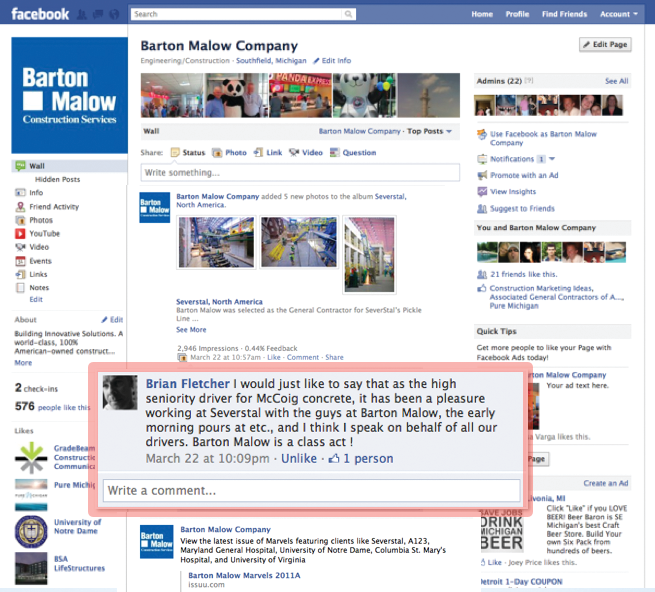Open the notifications globe icon in header
This screenshot has width=655, height=592.
(114, 15)
